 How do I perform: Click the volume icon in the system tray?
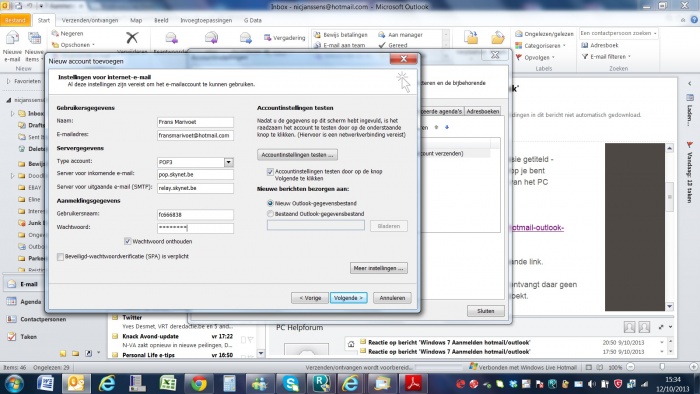(592, 384)
